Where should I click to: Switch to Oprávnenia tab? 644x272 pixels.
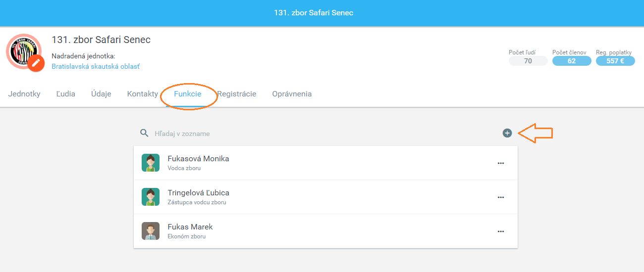(292, 94)
